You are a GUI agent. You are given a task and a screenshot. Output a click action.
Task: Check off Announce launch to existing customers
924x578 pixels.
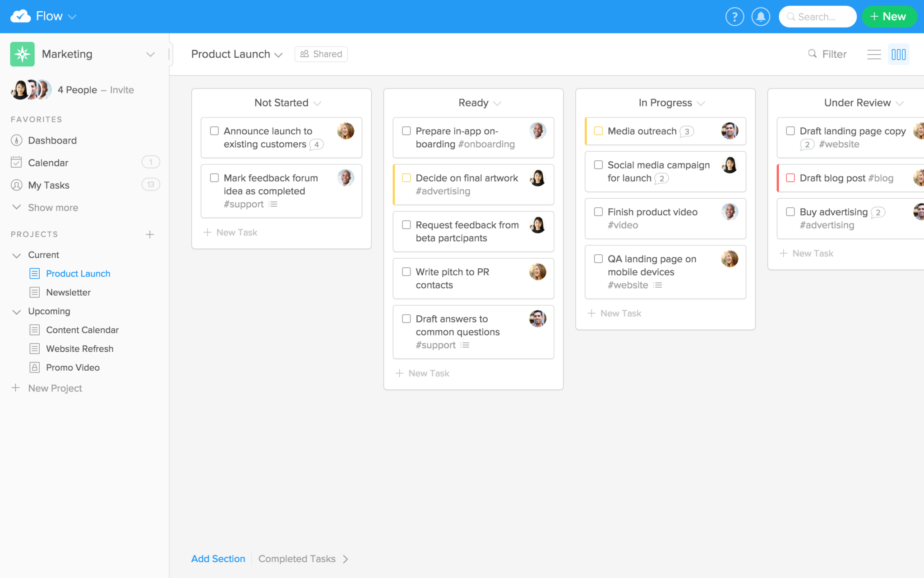click(214, 131)
